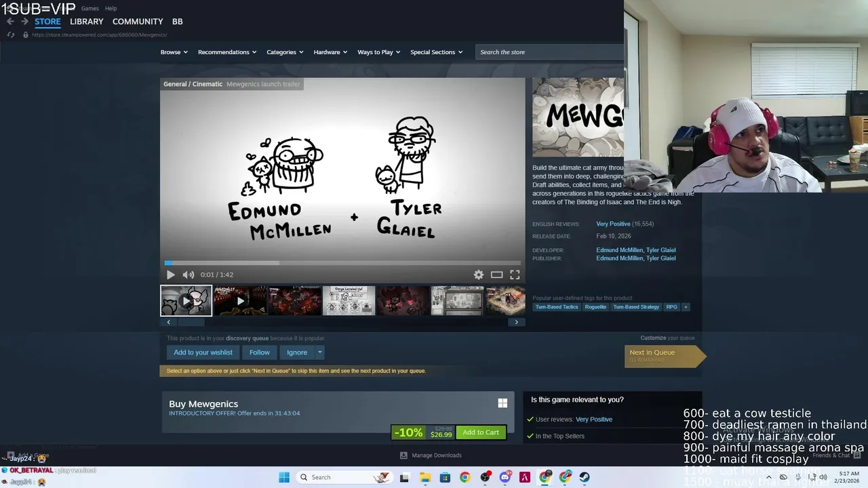The image size is (868, 488).
Task: Click the Search the store field
Action: click(549, 52)
